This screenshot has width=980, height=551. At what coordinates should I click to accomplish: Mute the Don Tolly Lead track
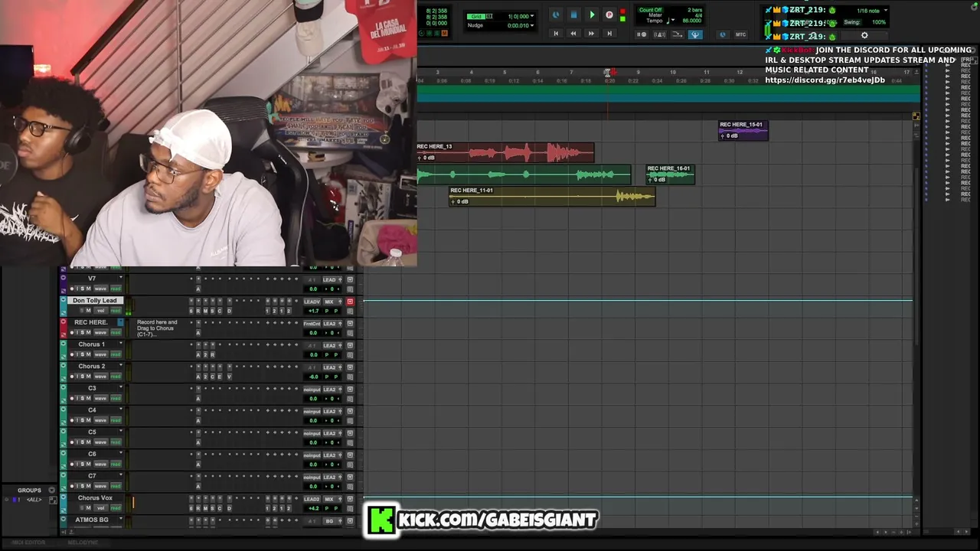pyautogui.click(x=88, y=311)
